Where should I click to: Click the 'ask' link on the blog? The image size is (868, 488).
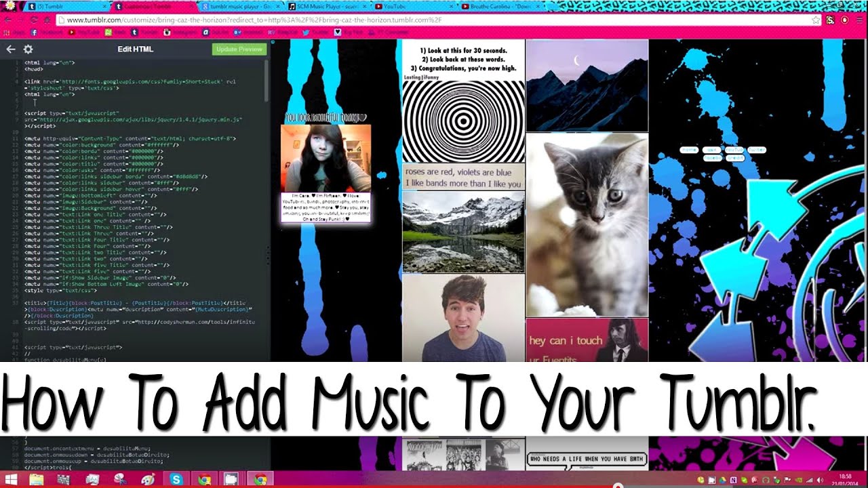point(711,150)
